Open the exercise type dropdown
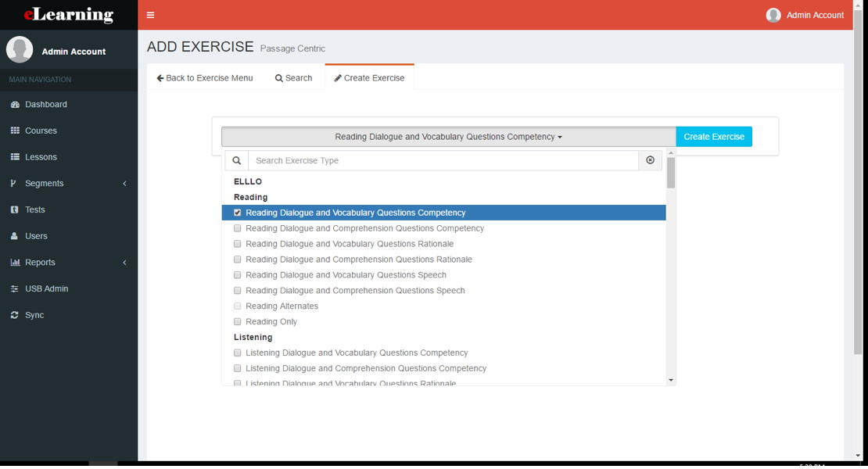The image size is (868, 469). (447, 136)
